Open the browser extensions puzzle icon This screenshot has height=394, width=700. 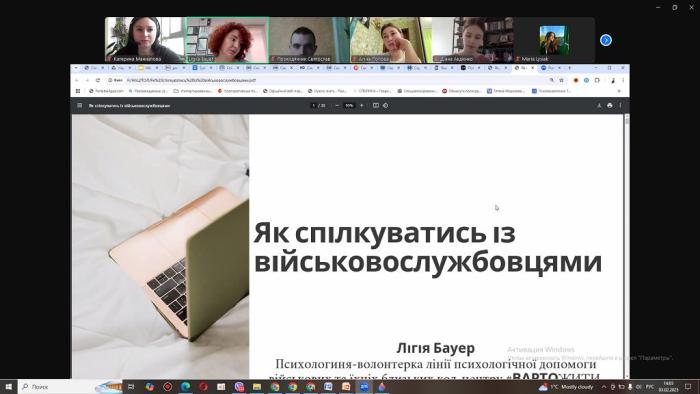coord(597,80)
